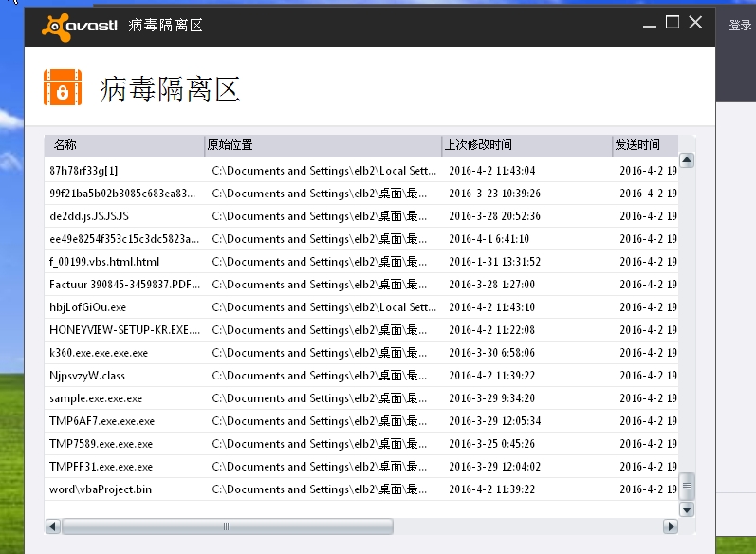Image resolution: width=756 pixels, height=554 pixels.
Task: Click the 登录 link at top right
Action: point(740,26)
